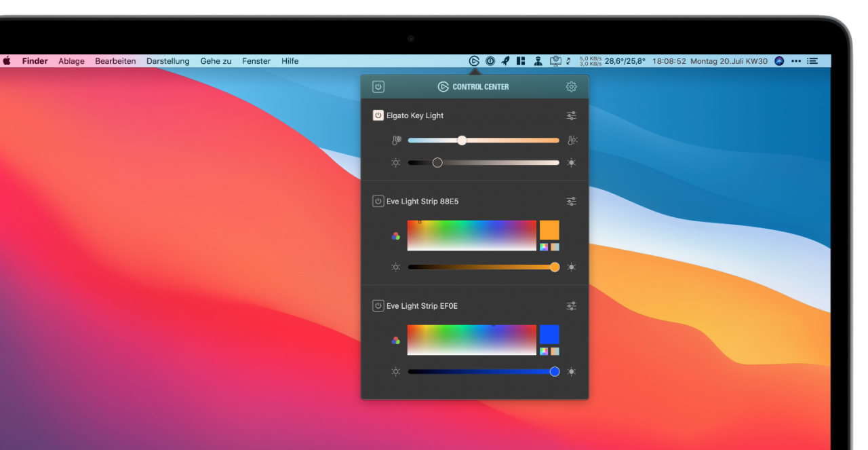Adjust the blue brightness slider for Light Strip EF0E
This screenshot has height=450, width=868.
(484, 372)
